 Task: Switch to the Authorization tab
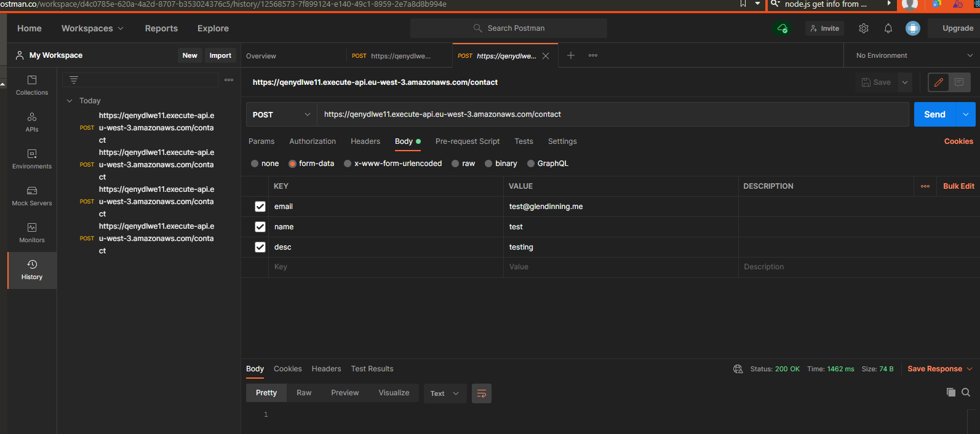tap(313, 141)
